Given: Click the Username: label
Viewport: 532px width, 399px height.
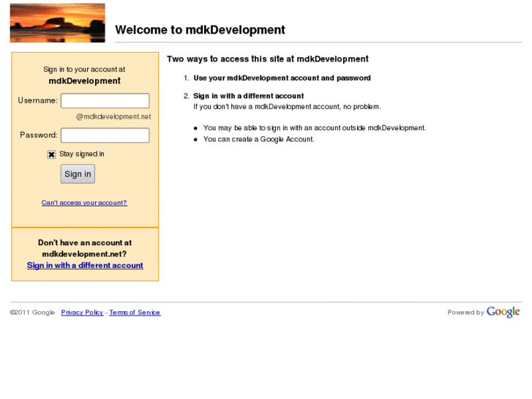Looking at the screenshot, I should [x=37, y=100].
